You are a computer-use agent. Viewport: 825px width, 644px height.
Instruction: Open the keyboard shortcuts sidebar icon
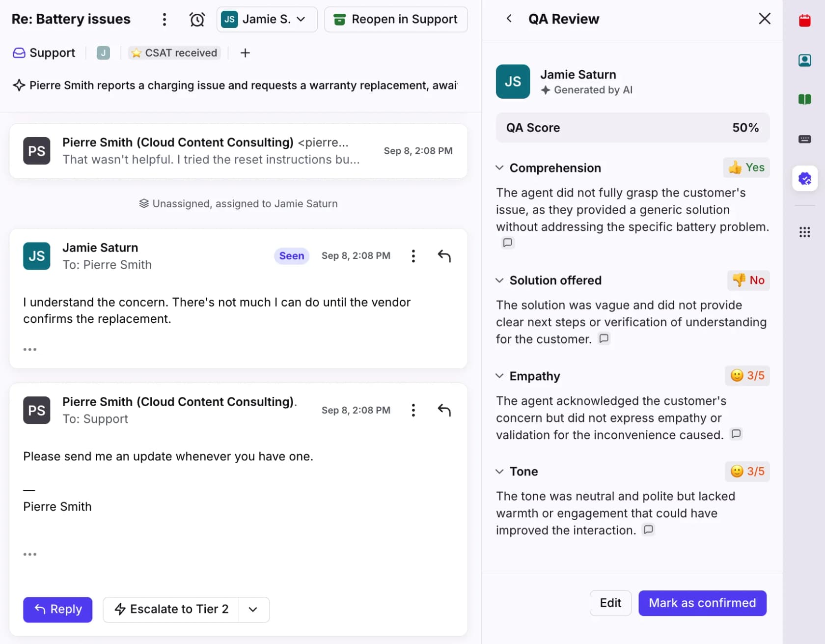click(x=804, y=139)
